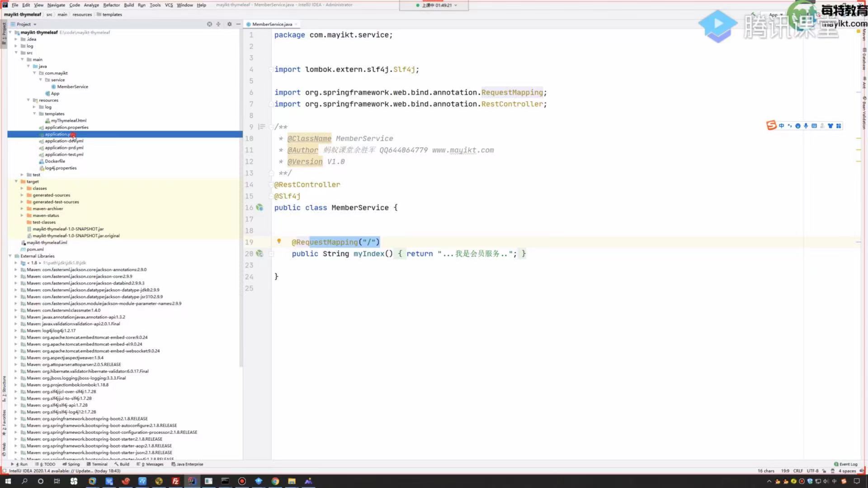Switch to the MemberService.java editor tab

pos(272,24)
